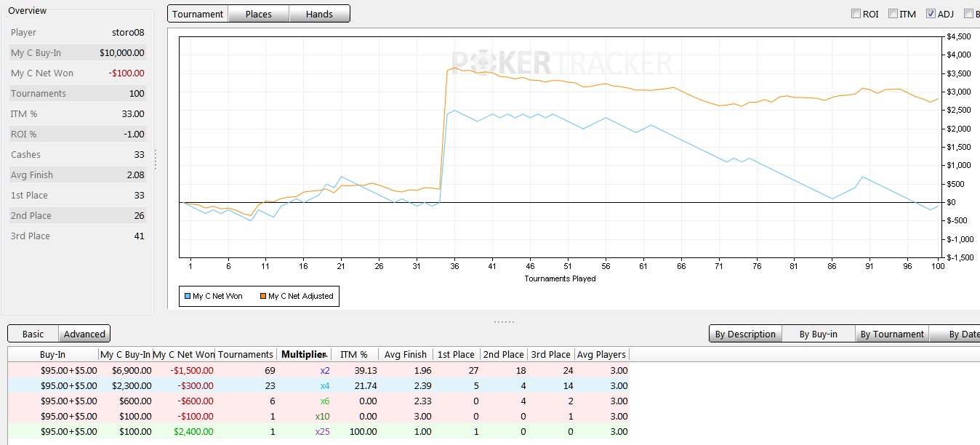Switch to the Basic report view

pos(33,334)
